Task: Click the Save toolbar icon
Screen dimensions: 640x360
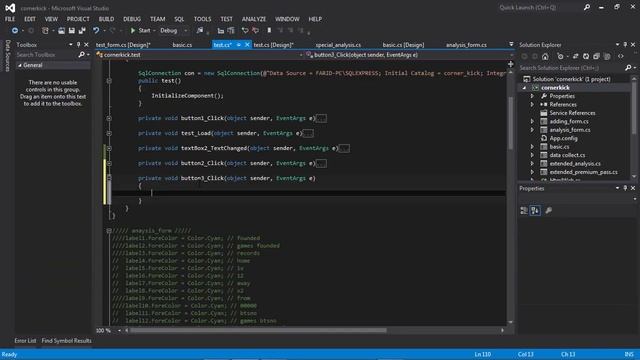Action: click(72, 31)
